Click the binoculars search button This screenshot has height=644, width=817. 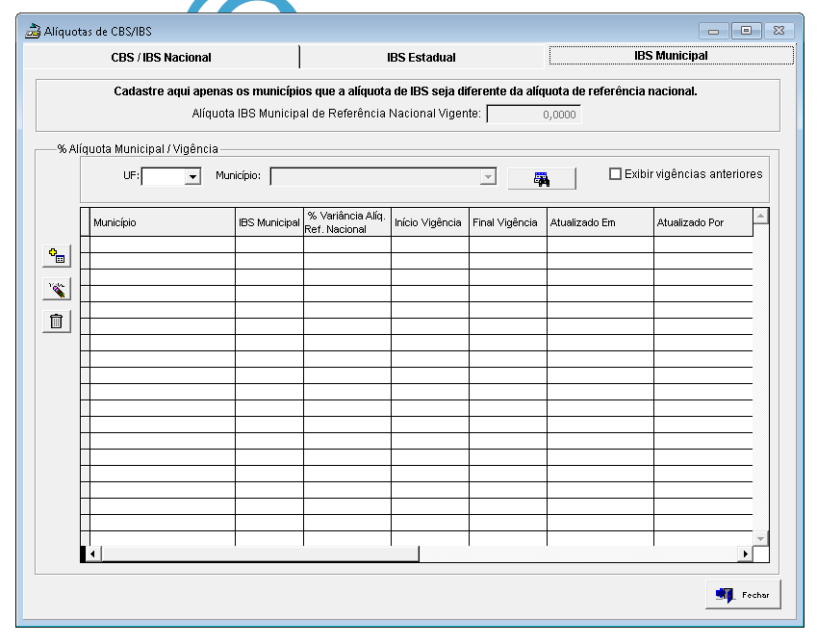tap(541, 178)
